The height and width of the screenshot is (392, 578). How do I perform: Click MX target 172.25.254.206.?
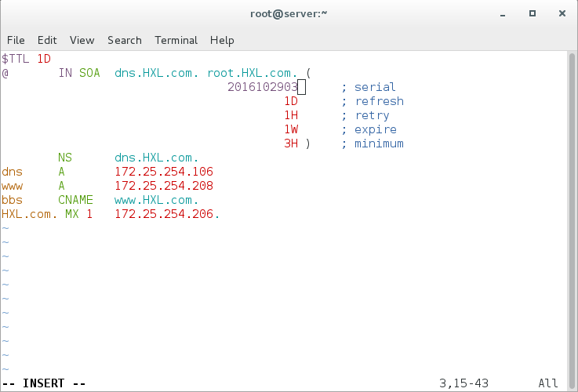point(167,214)
